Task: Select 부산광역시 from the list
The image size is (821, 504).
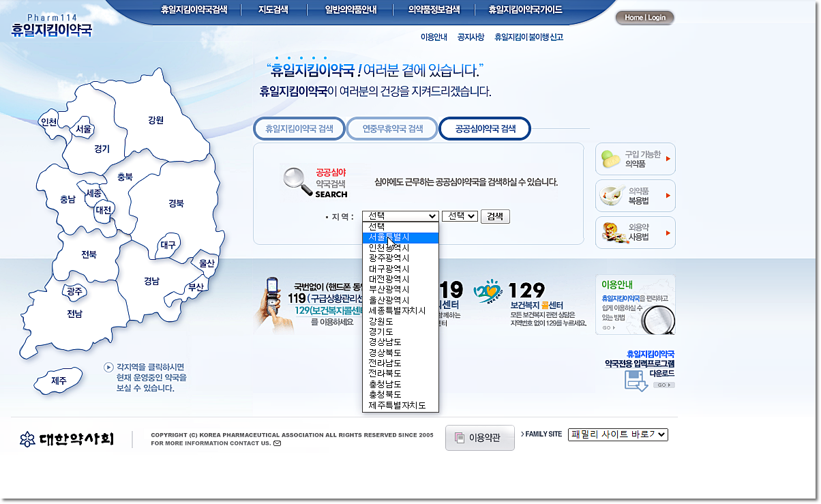Action: pos(400,290)
